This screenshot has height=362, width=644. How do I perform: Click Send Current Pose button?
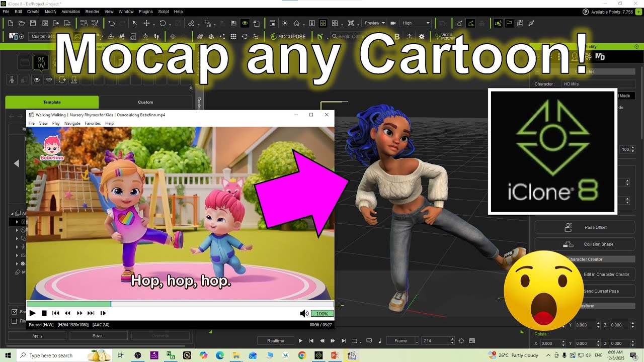click(x=606, y=291)
